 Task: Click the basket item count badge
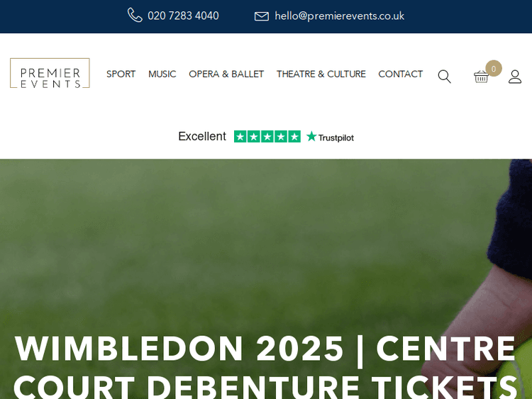(494, 69)
